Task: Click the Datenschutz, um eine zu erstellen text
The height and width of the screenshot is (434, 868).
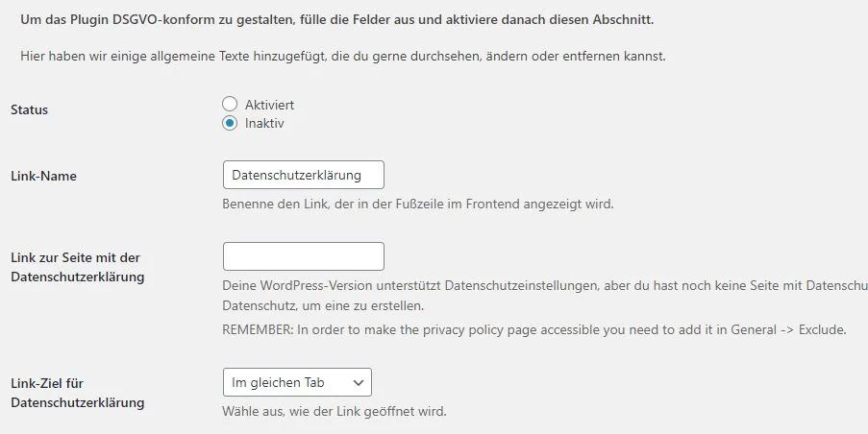Action: pos(323,305)
